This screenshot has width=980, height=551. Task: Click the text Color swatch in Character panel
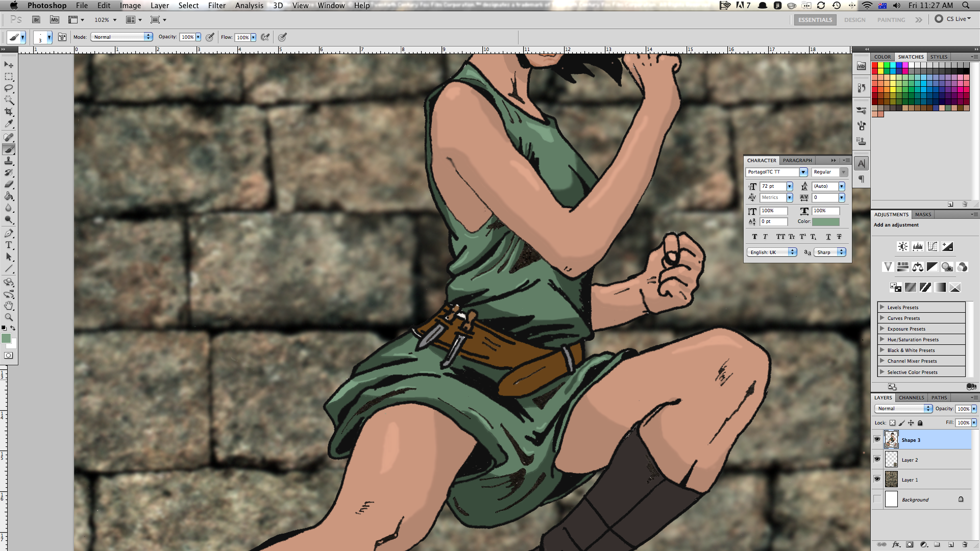click(x=825, y=222)
